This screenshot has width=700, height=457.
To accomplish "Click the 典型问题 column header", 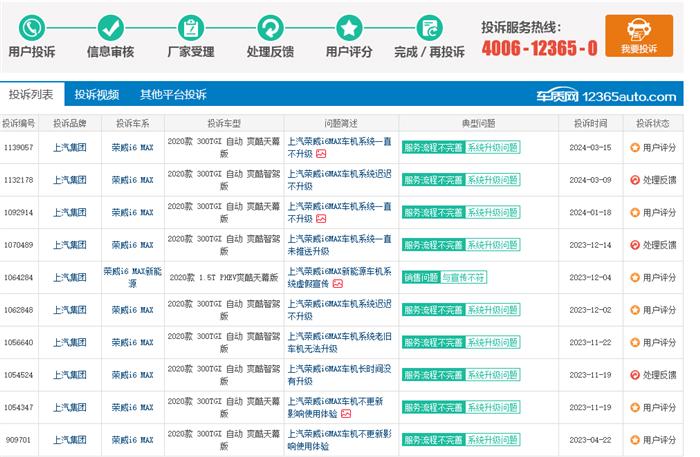I will [479, 123].
